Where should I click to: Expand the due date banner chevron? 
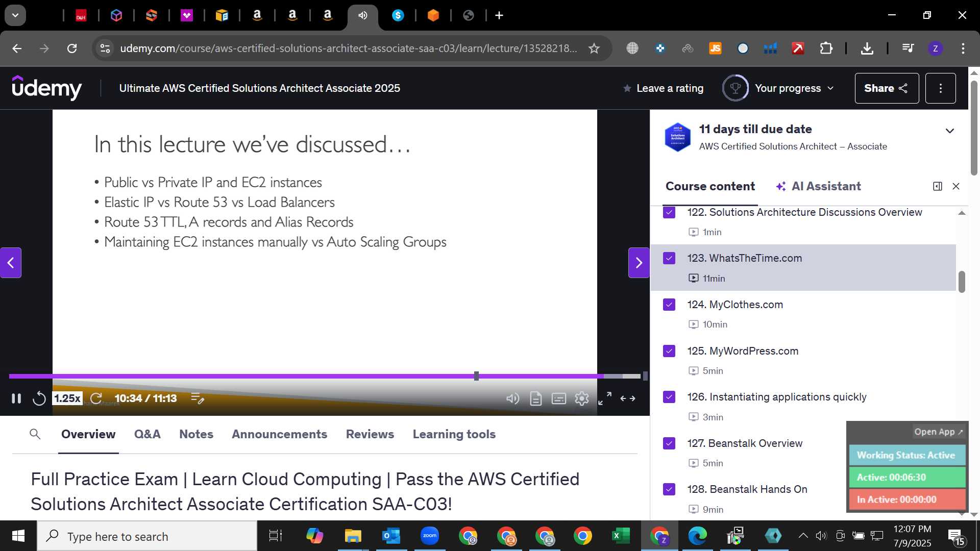949,131
